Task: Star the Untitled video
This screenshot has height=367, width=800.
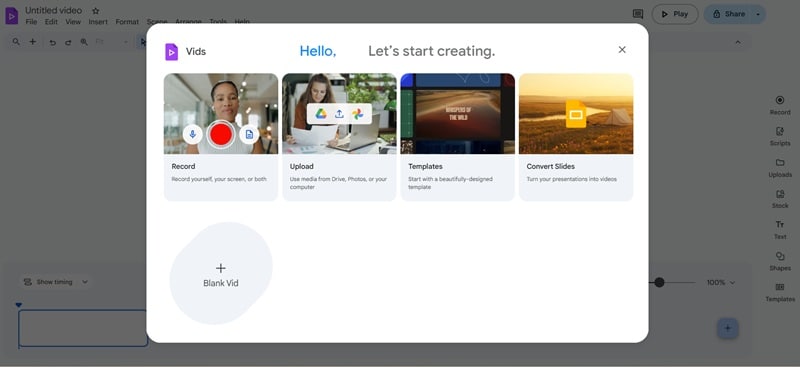Action: 96,11
